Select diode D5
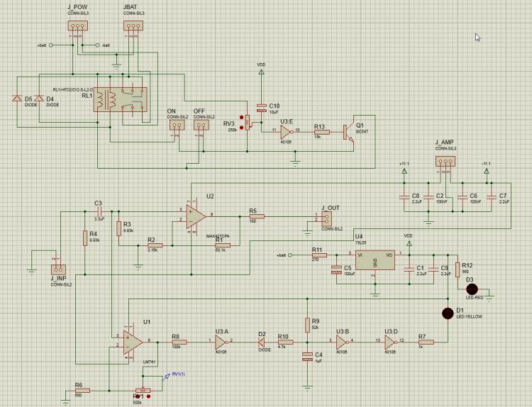This screenshot has height=407, width=532. pyautogui.click(x=16, y=99)
